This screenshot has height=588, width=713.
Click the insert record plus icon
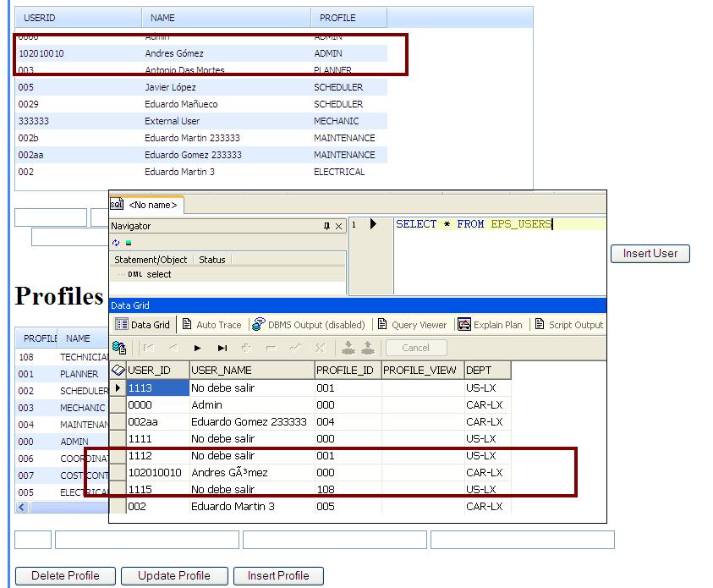pos(246,348)
